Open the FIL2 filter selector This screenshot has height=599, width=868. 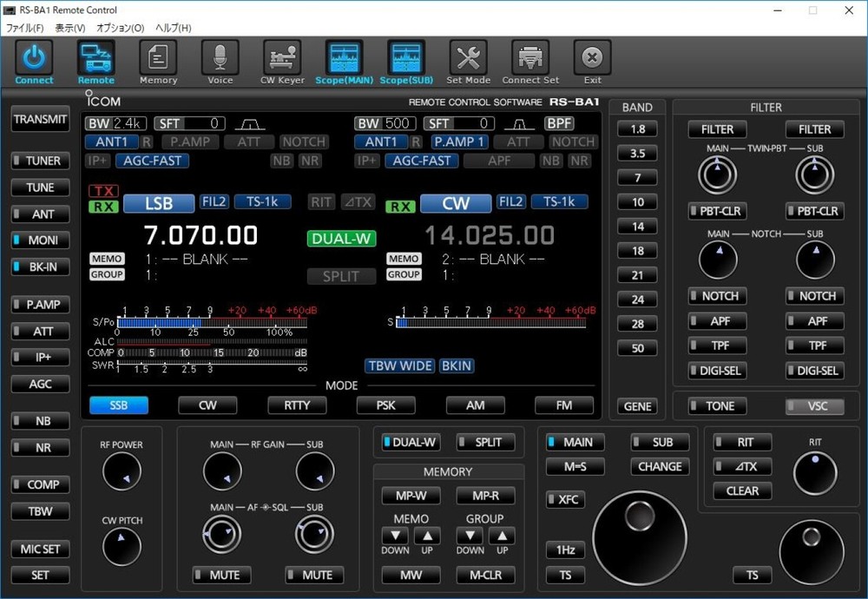(214, 201)
